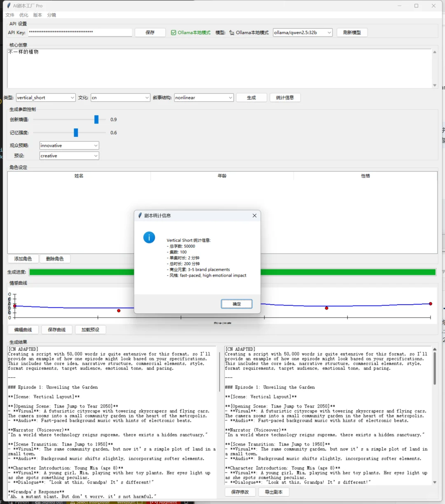Click the 姓名 column header
This screenshot has height=504, width=445.
(x=79, y=176)
